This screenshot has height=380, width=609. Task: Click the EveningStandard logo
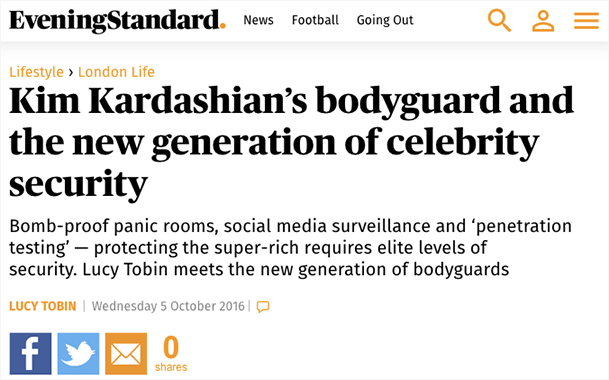point(117,20)
